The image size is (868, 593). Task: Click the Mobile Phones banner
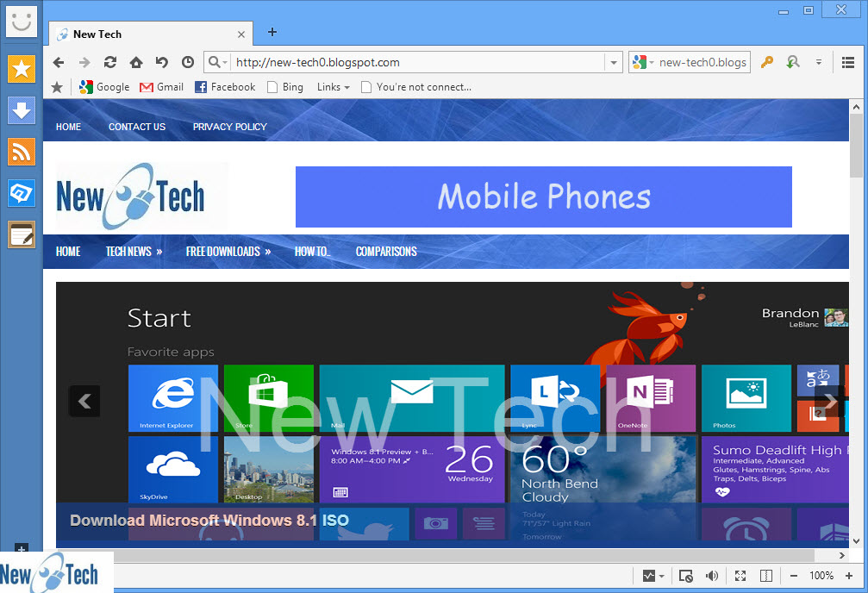pos(544,197)
